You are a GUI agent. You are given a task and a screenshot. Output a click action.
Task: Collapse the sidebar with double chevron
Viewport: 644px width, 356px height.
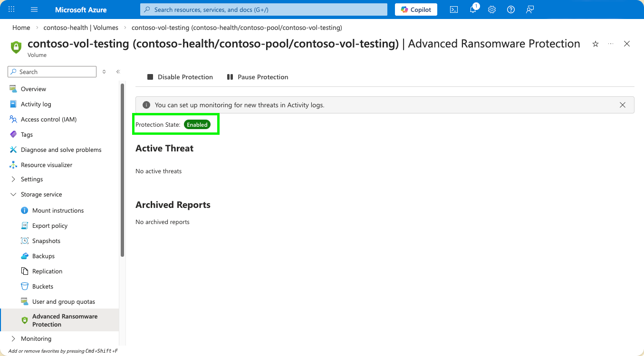coord(118,72)
